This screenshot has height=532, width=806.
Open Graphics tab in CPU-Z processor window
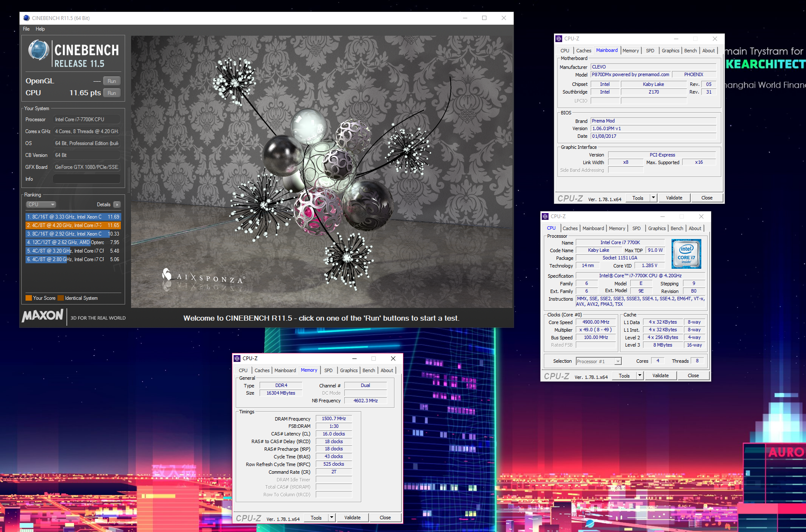[657, 228]
